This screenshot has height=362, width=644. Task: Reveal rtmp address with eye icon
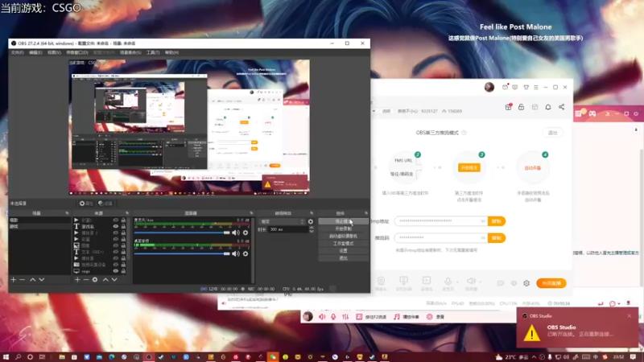pos(483,221)
